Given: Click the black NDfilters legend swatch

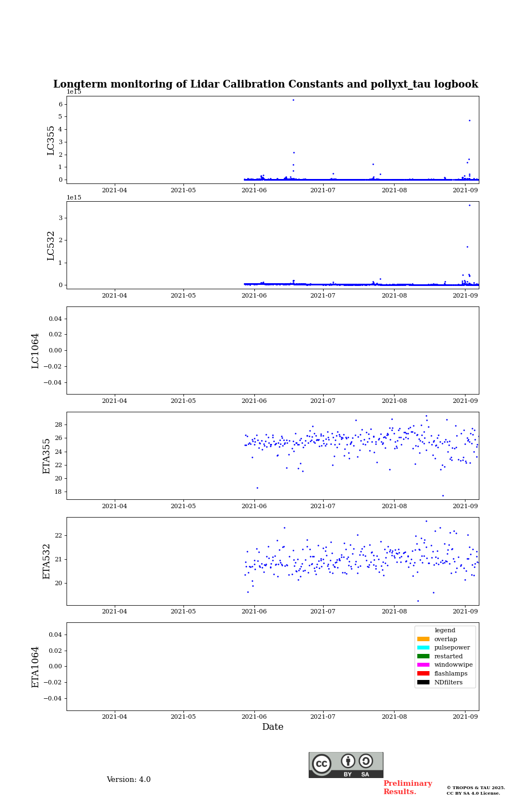Looking at the screenshot, I should pyautogui.click(x=423, y=682).
